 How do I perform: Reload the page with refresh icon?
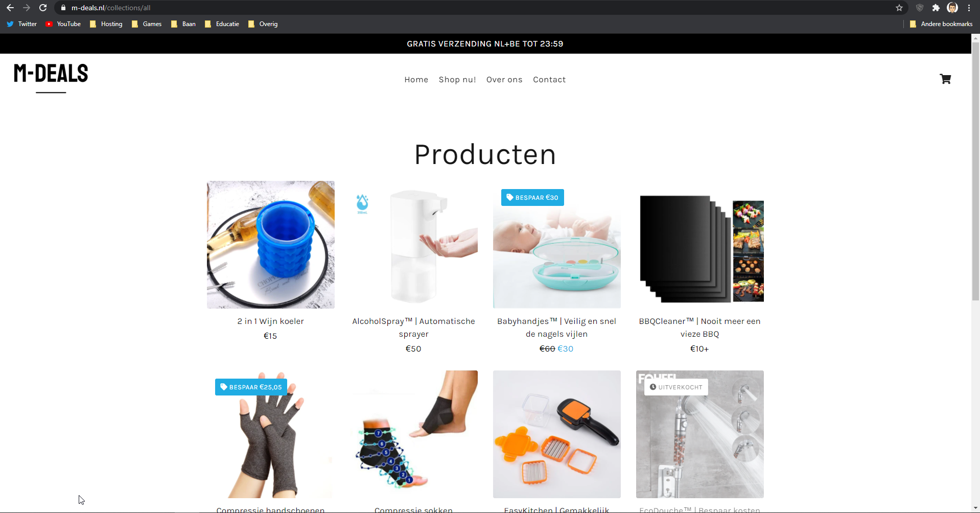pyautogui.click(x=43, y=8)
